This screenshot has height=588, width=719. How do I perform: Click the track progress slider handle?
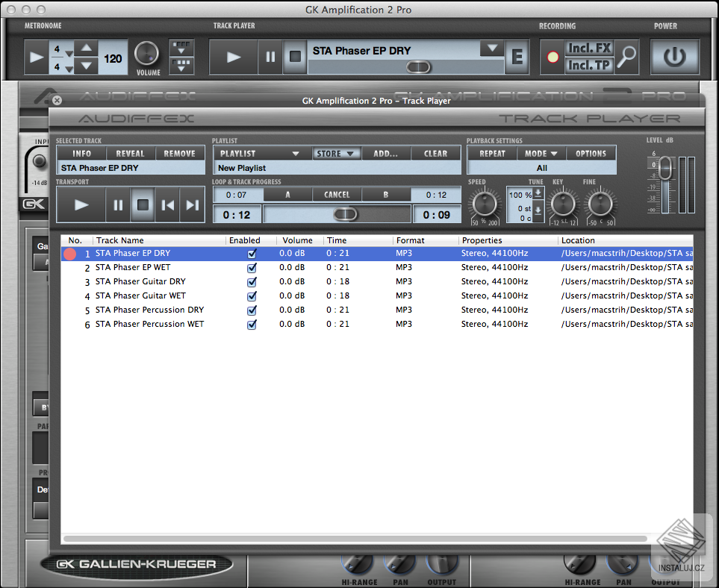click(x=345, y=214)
